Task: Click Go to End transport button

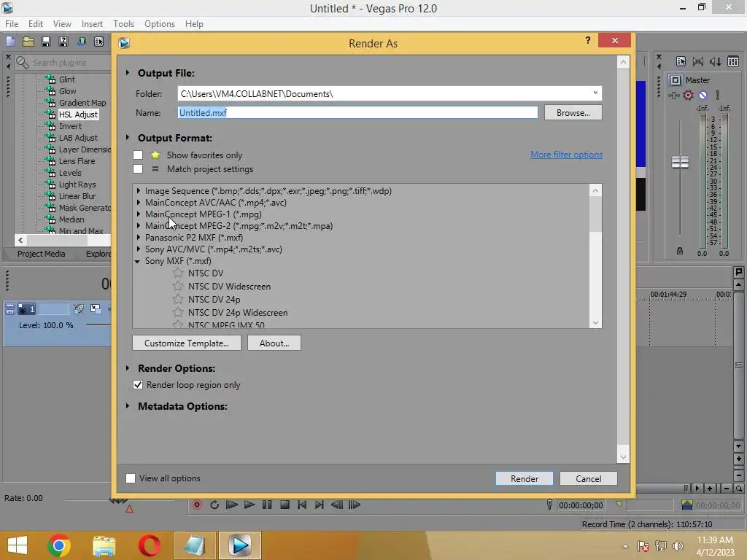Action: click(x=320, y=505)
